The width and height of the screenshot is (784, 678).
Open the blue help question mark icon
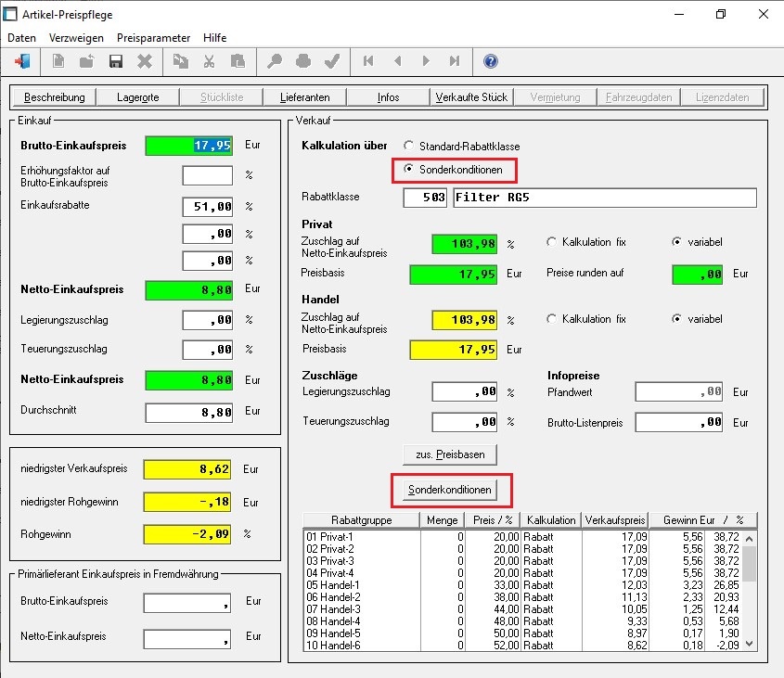[x=491, y=61]
